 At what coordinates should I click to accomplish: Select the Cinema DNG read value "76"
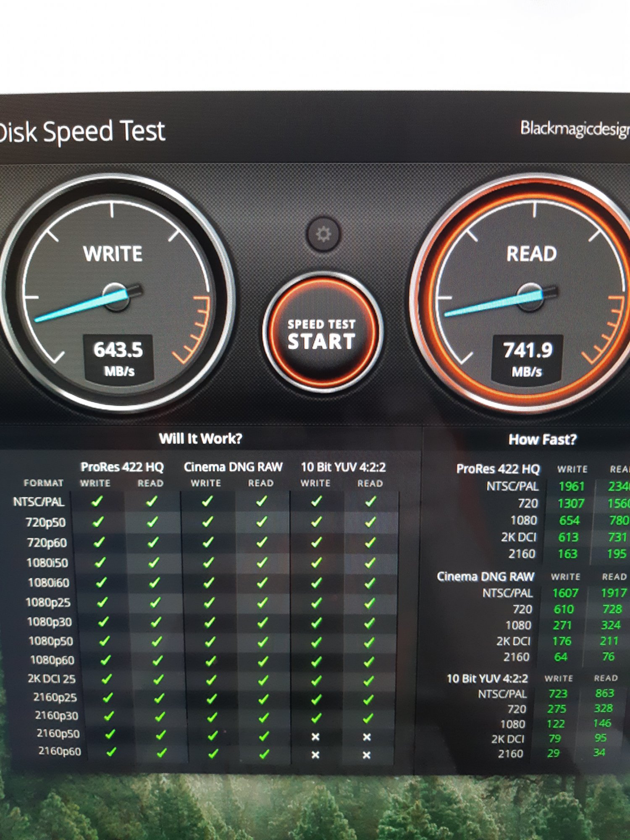click(x=608, y=656)
